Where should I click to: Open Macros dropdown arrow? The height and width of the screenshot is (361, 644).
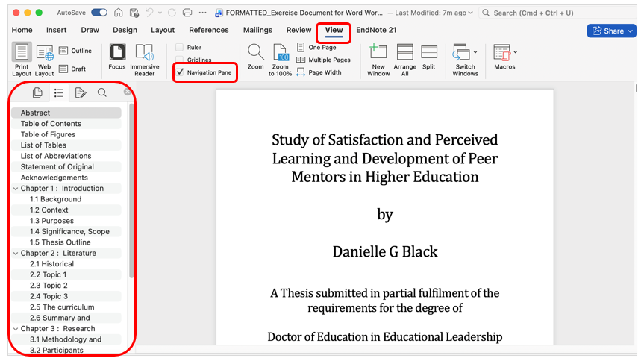516,52
